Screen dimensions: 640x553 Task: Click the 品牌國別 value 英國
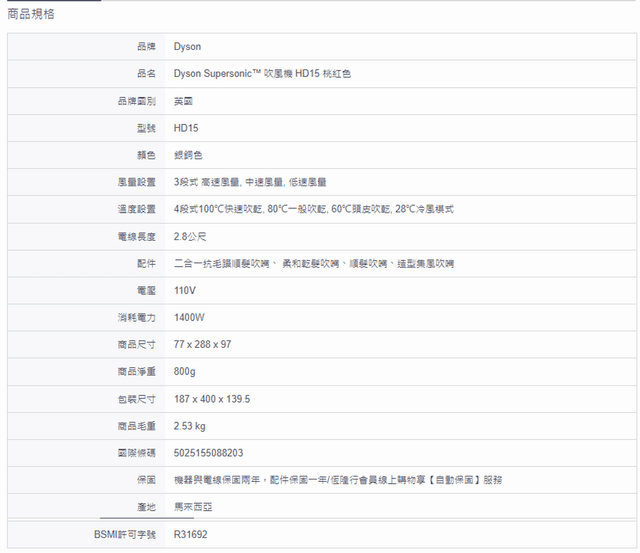click(x=183, y=101)
